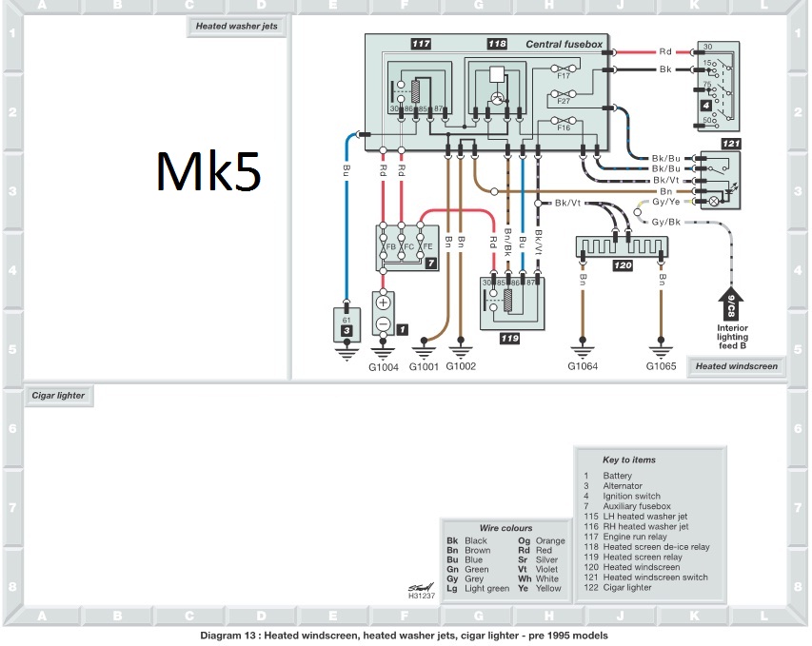
Task: Click the Cigar lighter section label
Action: coord(58,395)
